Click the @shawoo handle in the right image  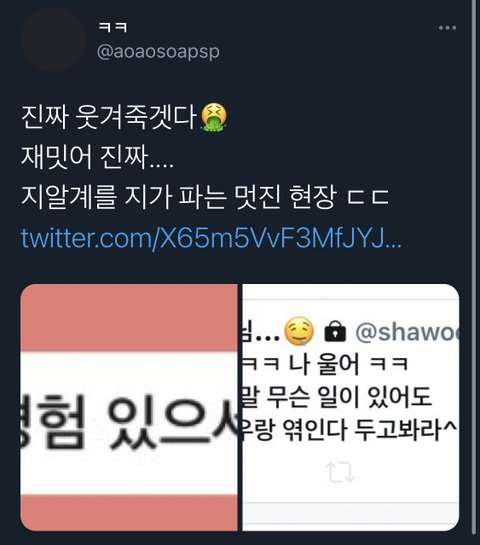(x=407, y=332)
